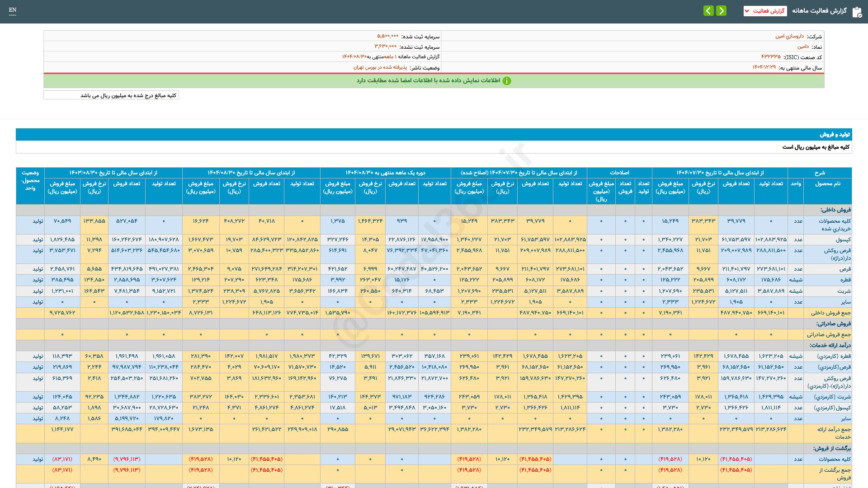Click the شرح column header
Viewport: 868px width, 488px height.
click(820, 173)
